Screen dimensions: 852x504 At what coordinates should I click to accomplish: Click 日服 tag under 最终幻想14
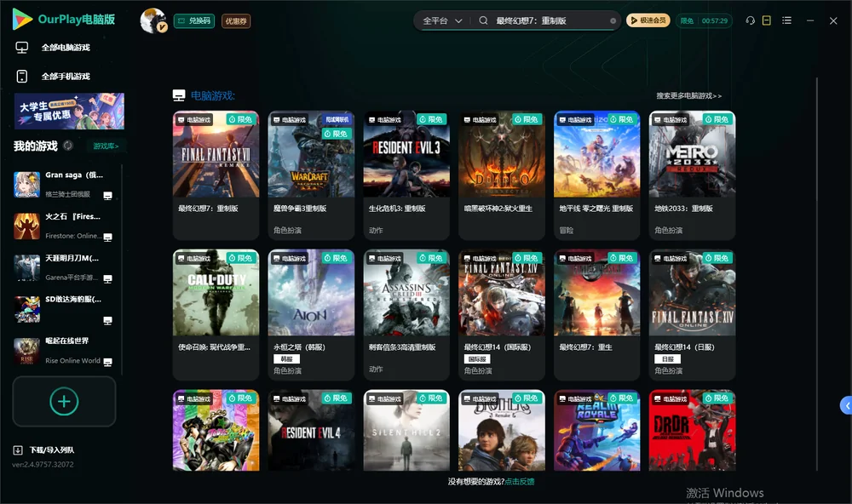668,359
